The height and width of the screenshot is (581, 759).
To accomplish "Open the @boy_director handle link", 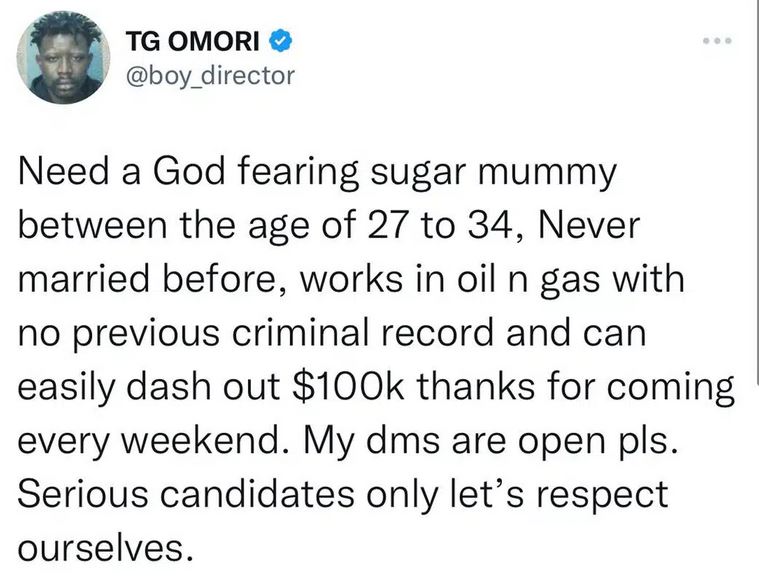I will point(210,75).
